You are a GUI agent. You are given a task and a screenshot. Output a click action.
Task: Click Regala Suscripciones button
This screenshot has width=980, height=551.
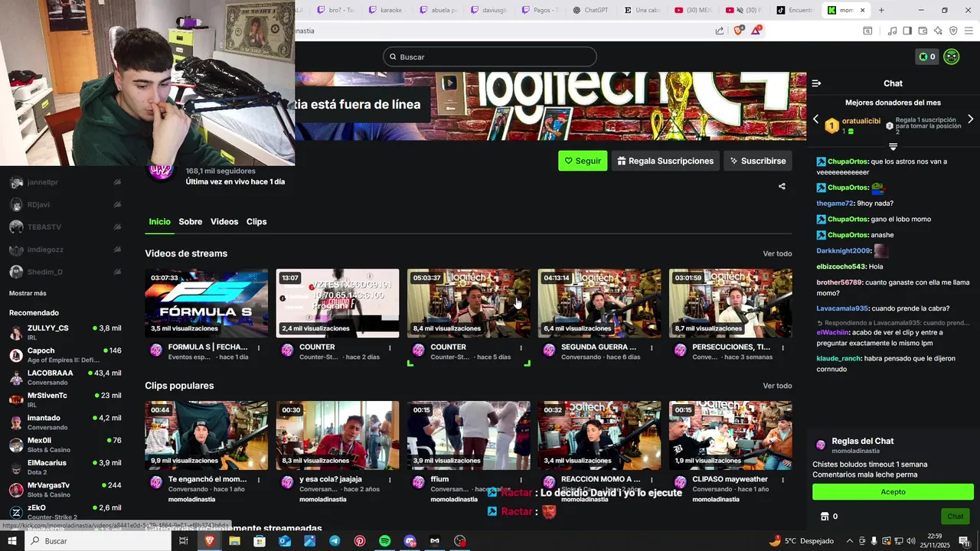[665, 161]
